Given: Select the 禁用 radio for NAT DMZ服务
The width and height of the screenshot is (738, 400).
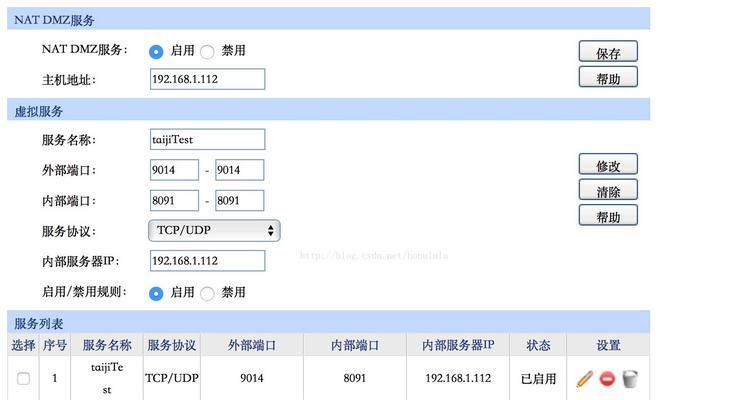Looking at the screenshot, I should (x=207, y=51).
